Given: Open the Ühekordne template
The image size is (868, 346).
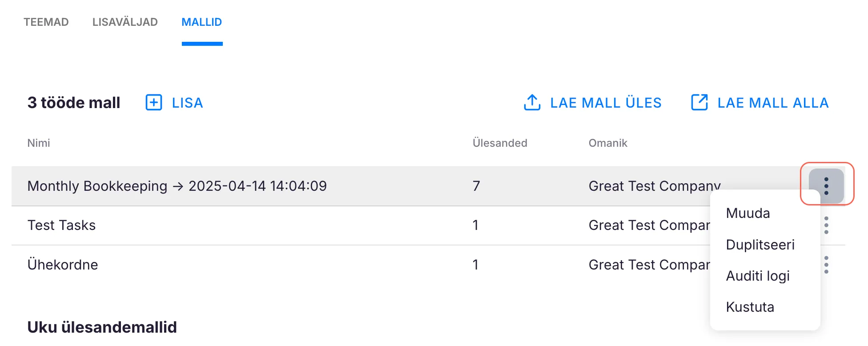Looking at the screenshot, I should [63, 265].
